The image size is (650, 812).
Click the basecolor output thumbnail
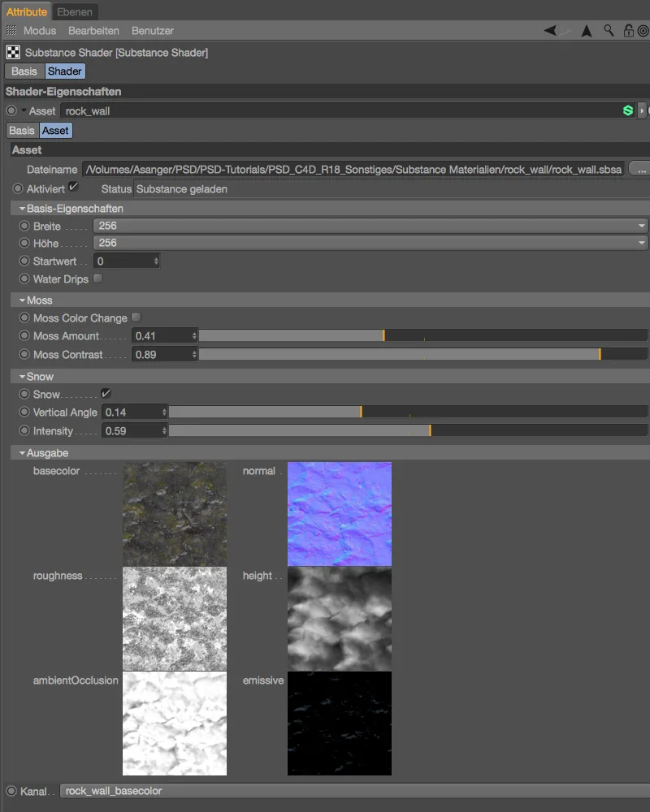pos(175,514)
